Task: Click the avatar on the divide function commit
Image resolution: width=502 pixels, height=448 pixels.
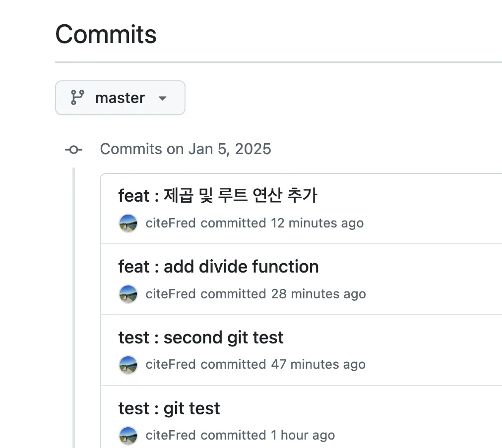Action: (x=128, y=294)
